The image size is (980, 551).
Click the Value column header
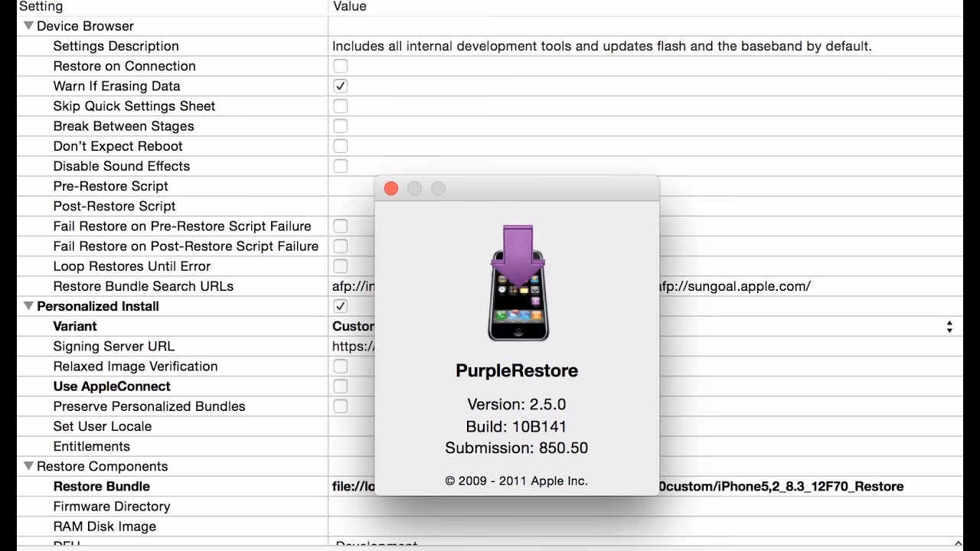point(349,7)
